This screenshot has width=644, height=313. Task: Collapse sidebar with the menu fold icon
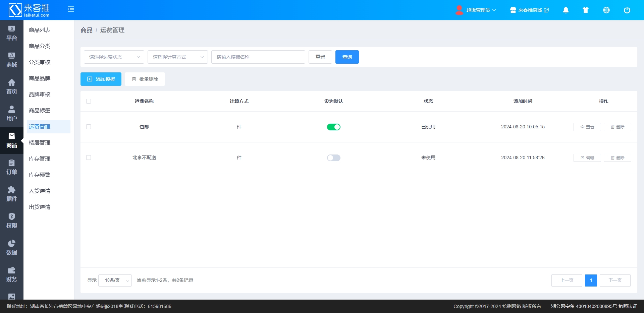(71, 9)
